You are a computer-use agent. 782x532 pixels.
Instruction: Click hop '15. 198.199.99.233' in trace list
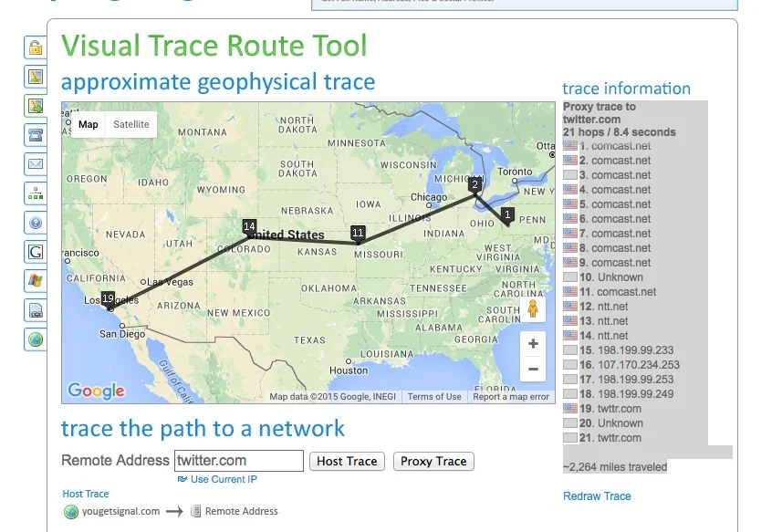(626, 350)
